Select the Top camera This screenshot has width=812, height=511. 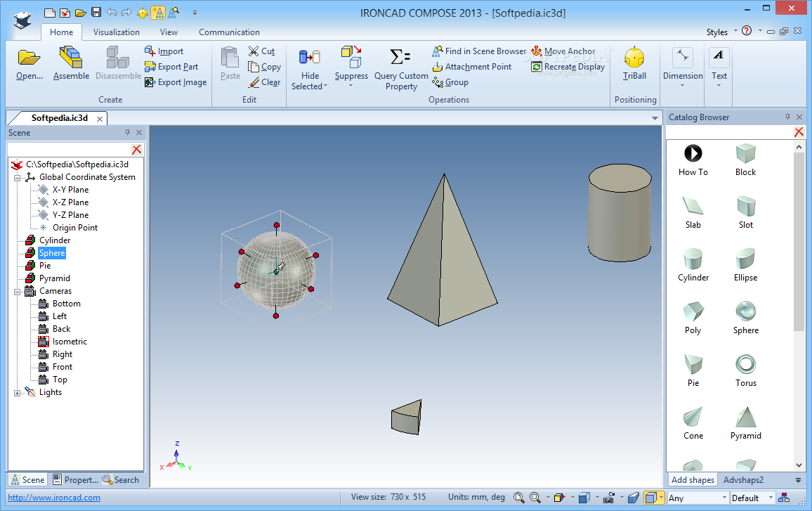coord(60,380)
